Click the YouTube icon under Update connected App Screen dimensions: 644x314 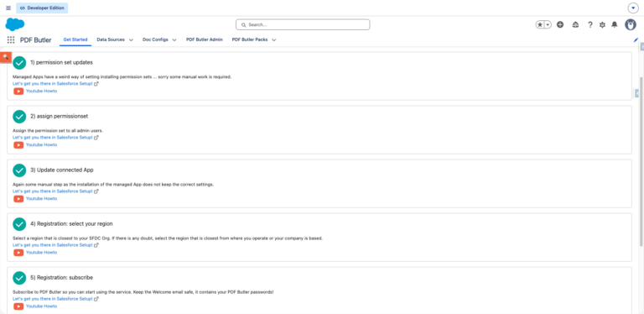[18, 199]
